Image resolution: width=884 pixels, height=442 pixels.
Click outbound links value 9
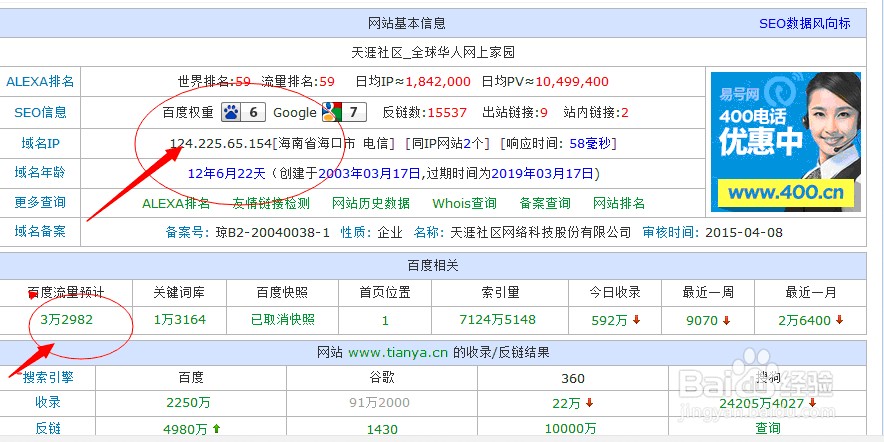point(544,113)
